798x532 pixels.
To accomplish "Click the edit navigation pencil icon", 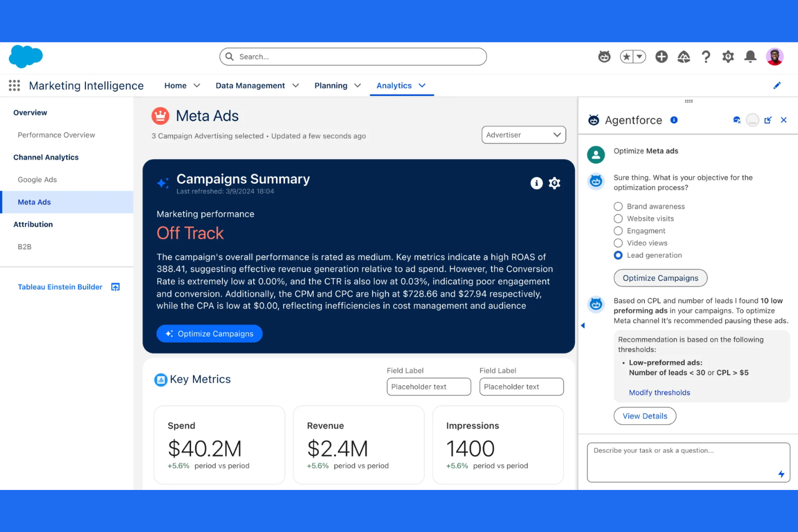I will pos(777,85).
